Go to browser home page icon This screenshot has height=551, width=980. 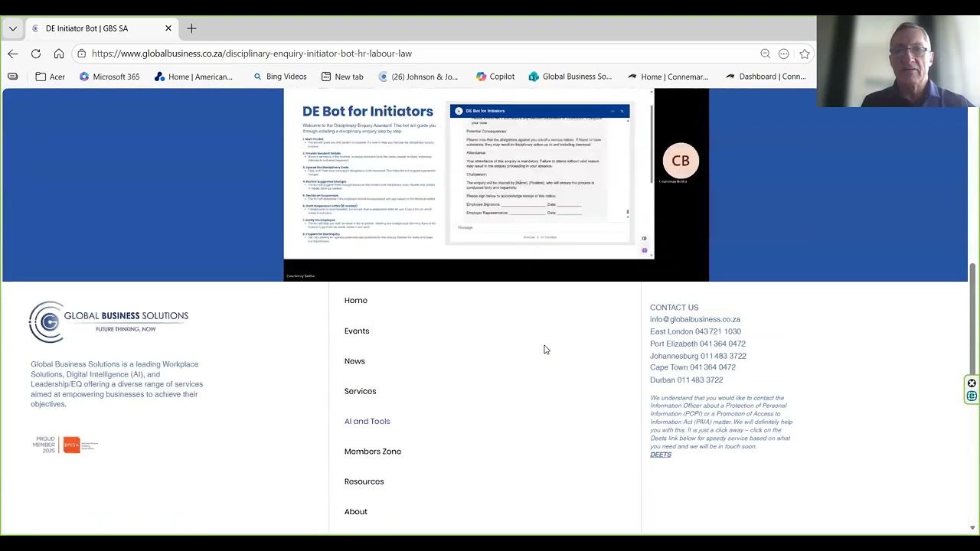click(59, 54)
